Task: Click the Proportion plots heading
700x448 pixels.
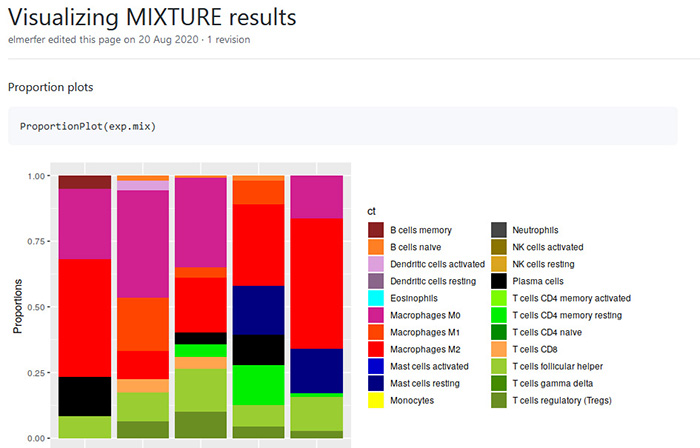Action: (50, 87)
